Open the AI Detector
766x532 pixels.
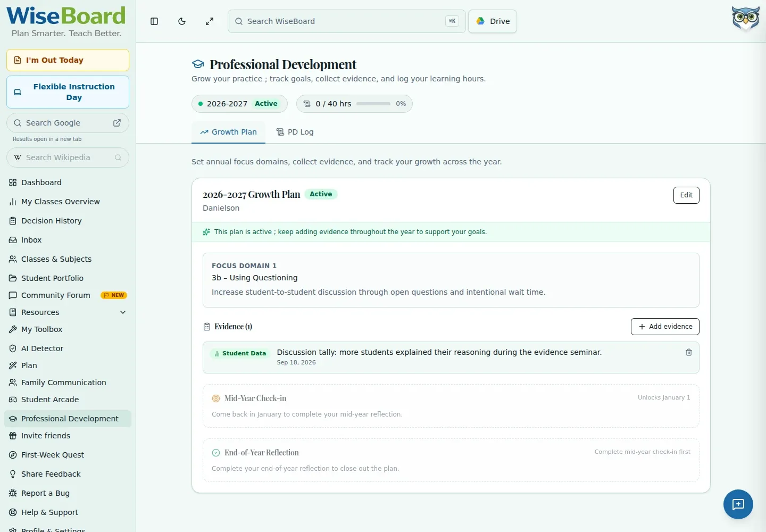pyautogui.click(x=68, y=348)
